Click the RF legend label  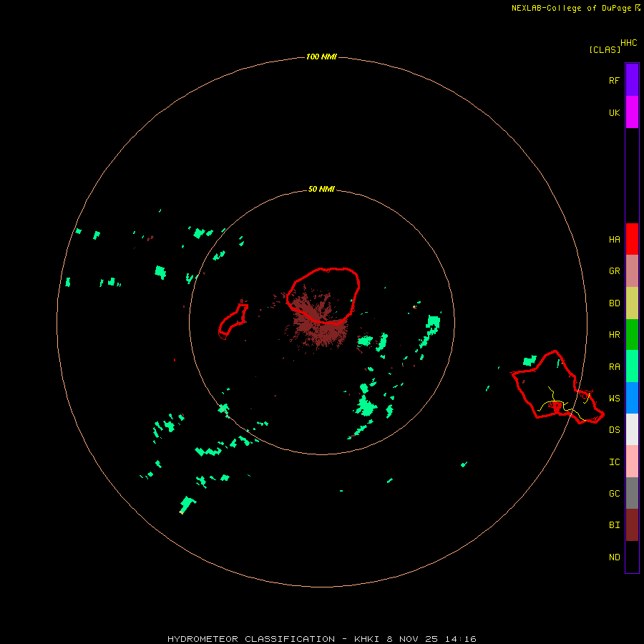point(614,80)
